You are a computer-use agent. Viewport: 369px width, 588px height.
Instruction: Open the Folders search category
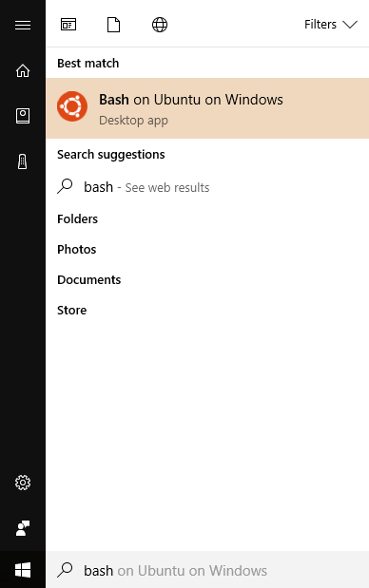[77, 219]
